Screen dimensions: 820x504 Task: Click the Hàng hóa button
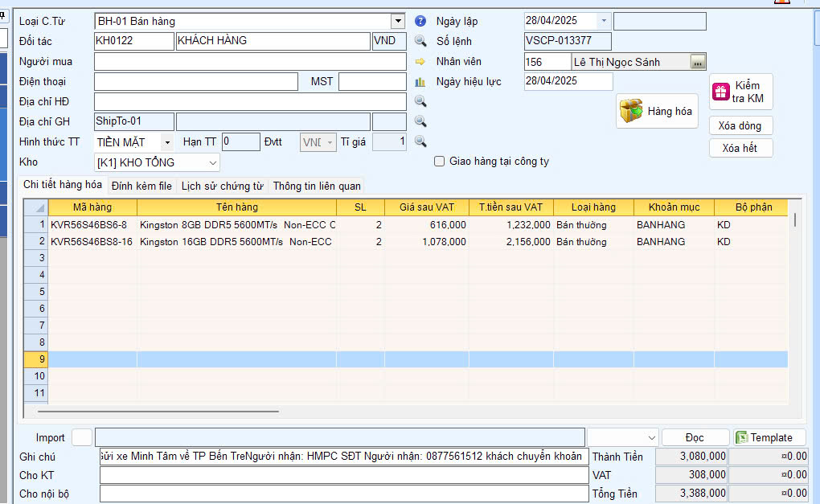click(658, 112)
